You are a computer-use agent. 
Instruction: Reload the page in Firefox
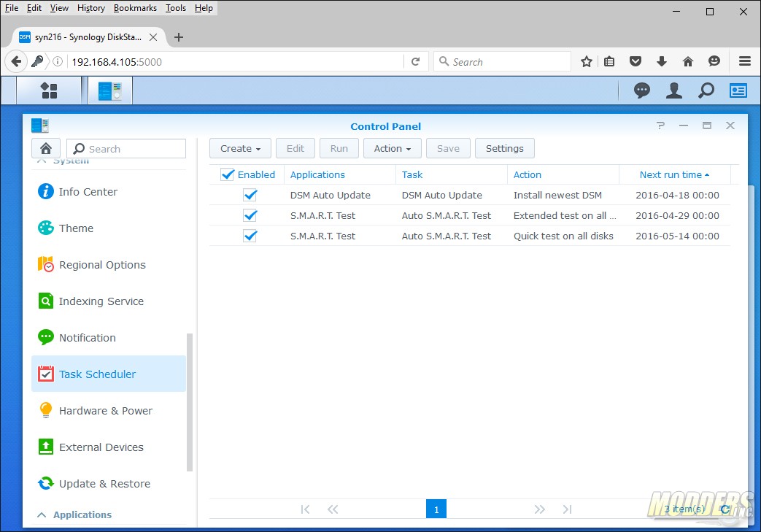tap(415, 61)
